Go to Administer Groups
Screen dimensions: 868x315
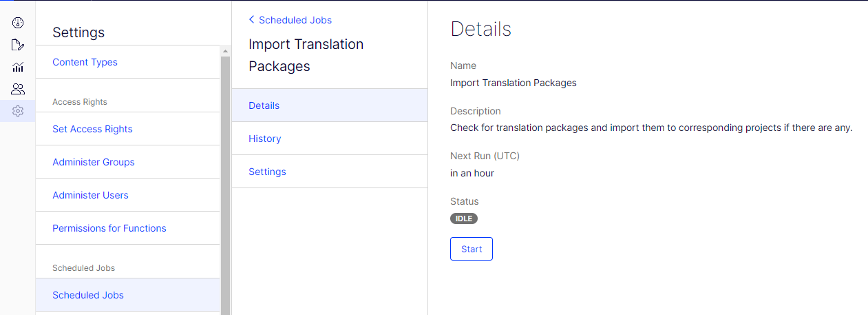[x=94, y=162]
